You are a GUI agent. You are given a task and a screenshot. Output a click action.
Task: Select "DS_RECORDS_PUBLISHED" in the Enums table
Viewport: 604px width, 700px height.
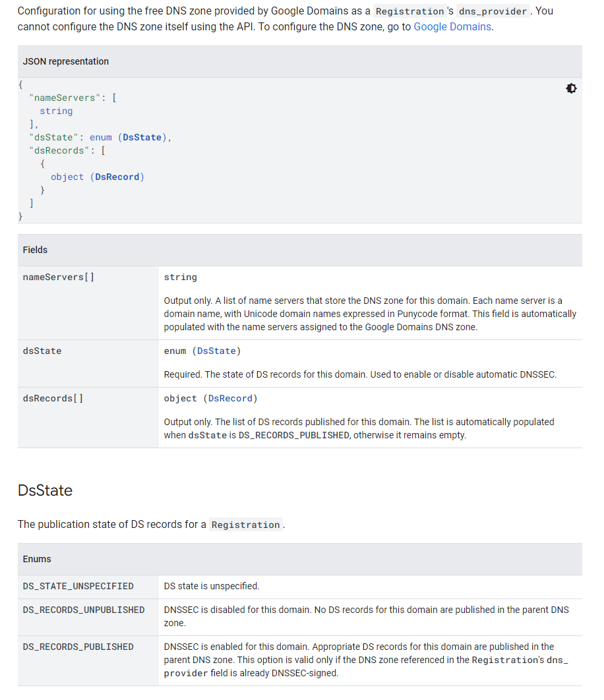pyautogui.click(x=78, y=647)
